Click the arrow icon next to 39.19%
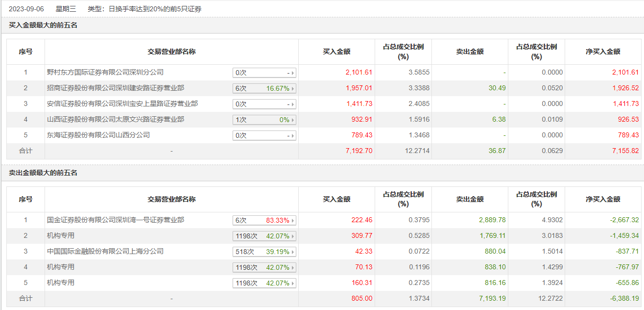This screenshot has width=644, height=310. (x=293, y=252)
